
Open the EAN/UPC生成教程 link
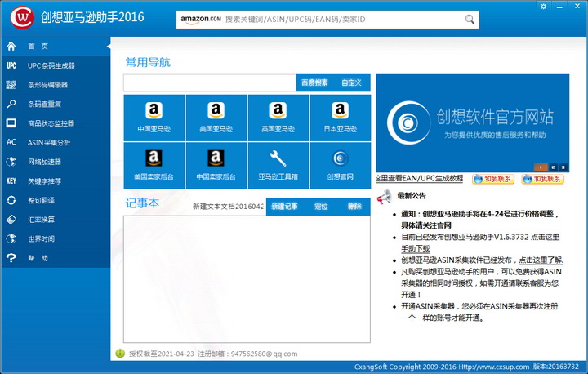[419, 178]
